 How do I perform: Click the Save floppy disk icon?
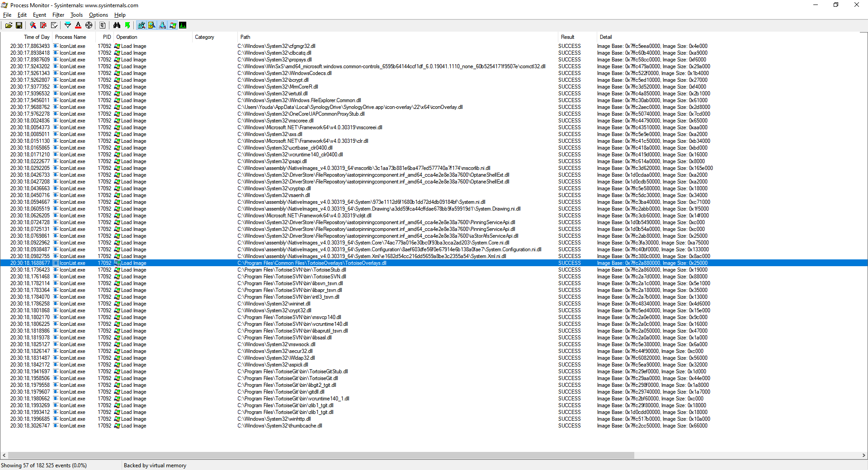click(19, 25)
